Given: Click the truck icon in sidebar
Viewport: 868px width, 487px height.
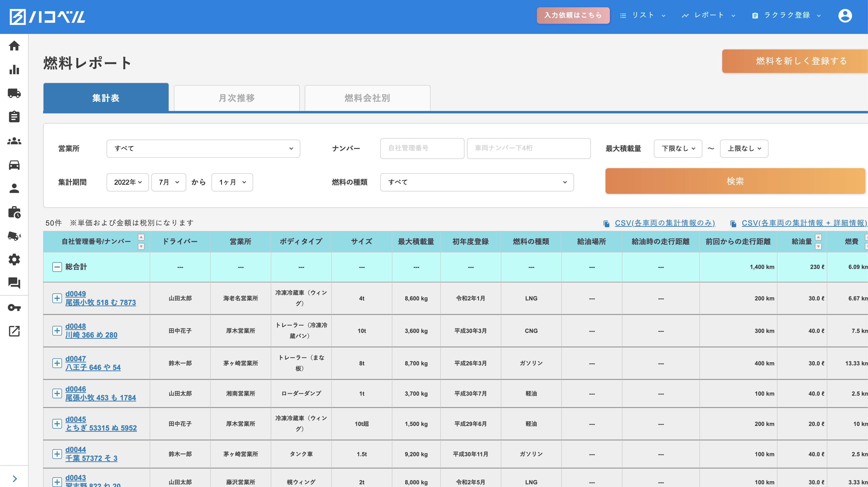Looking at the screenshot, I should tap(14, 93).
